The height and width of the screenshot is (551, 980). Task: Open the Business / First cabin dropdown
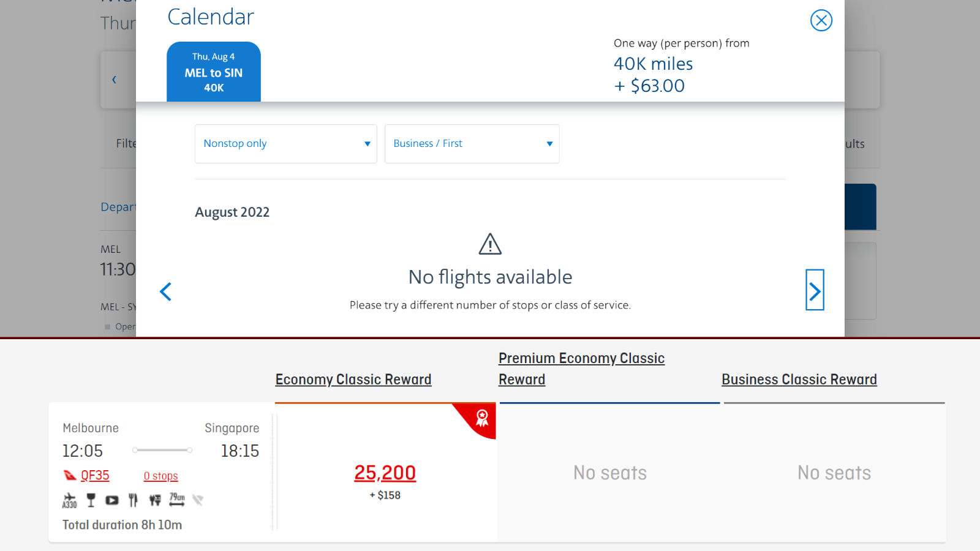pyautogui.click(x=472, y=144)
